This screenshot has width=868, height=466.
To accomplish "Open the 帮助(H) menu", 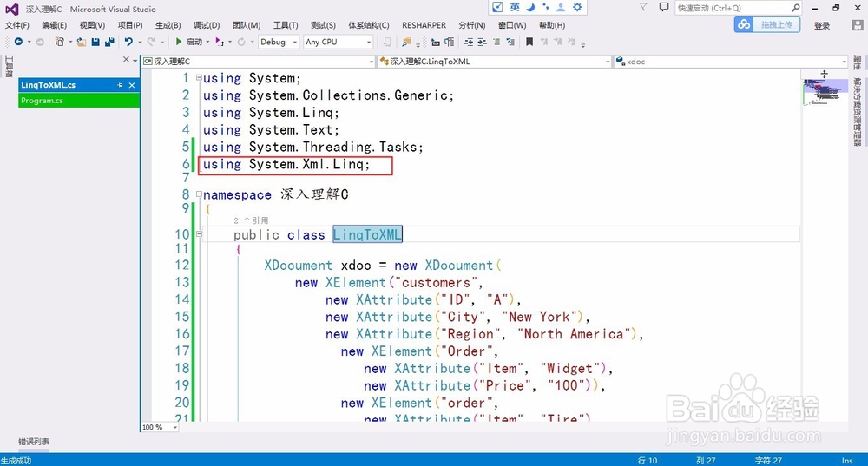I will click(552, 25).
